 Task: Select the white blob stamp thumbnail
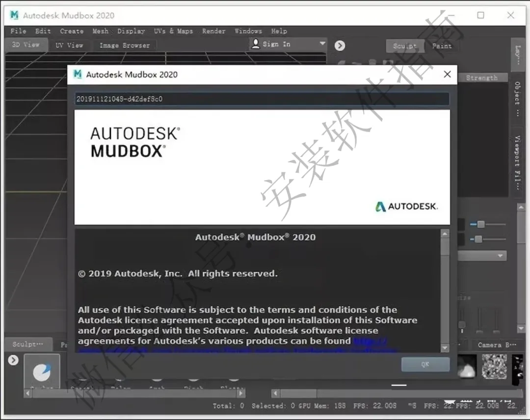(x=467, y=366)
